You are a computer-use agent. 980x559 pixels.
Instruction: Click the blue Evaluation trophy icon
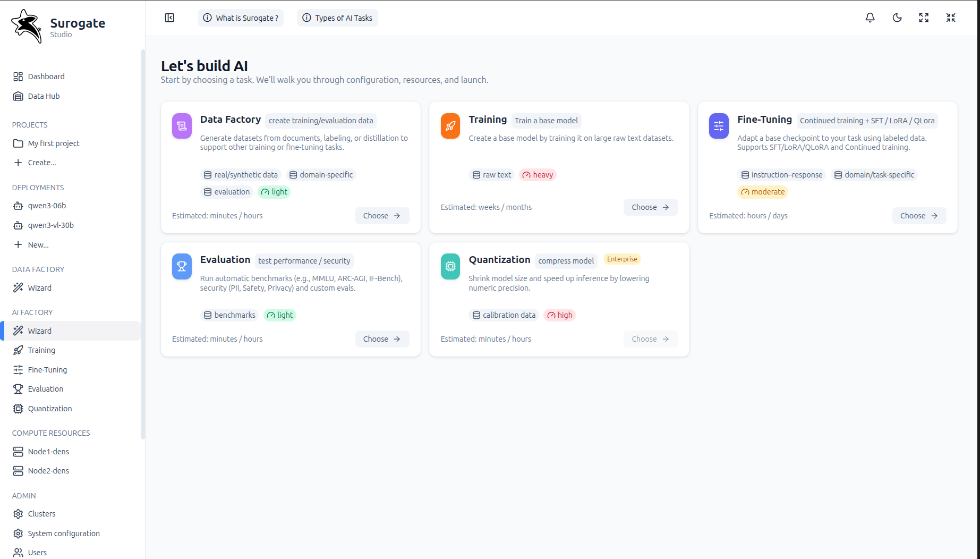tap(182, 266)
